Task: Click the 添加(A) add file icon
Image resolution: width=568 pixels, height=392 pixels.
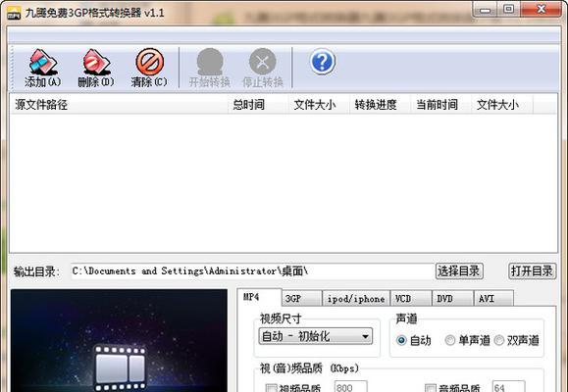Action: point(43,62)
